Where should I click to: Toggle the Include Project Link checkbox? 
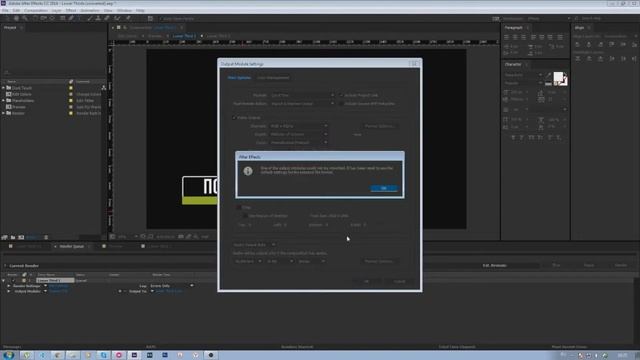tap(341, 95)
